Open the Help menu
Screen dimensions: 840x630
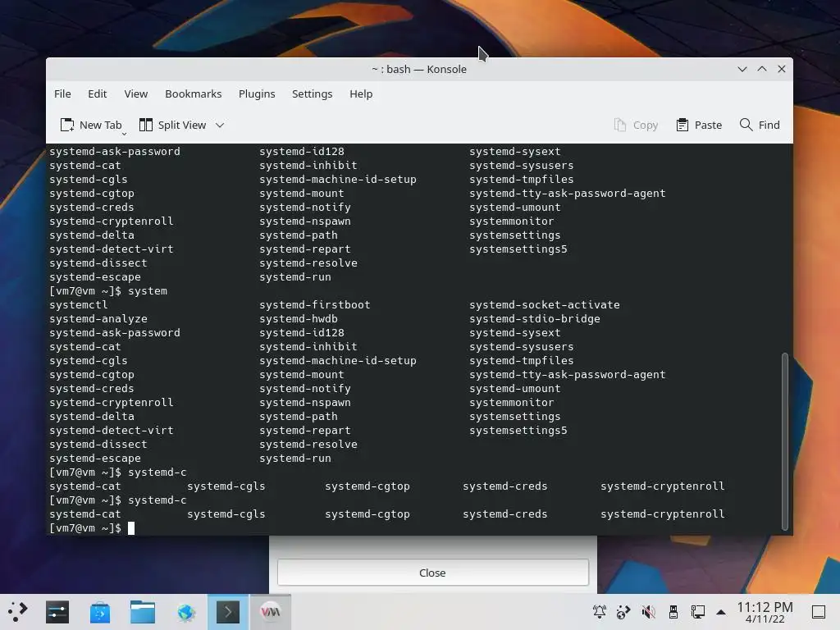coord(361,94)
